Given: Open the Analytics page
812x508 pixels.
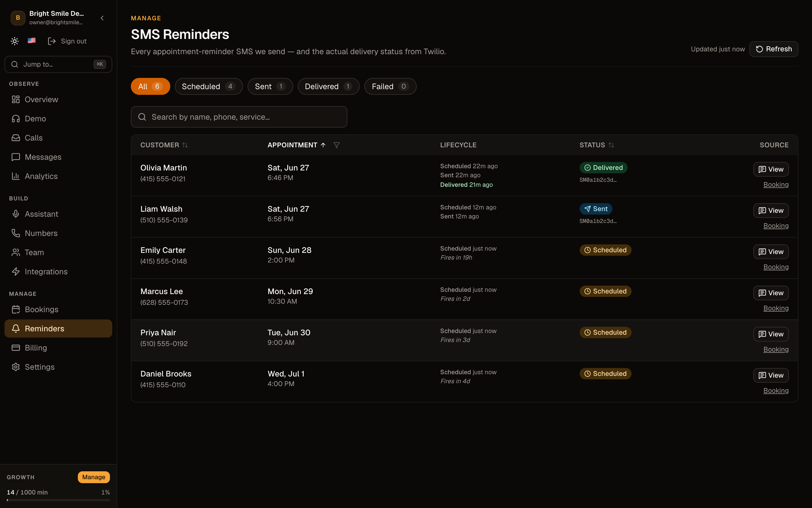Looking at the screenshot, I should [58, 176].
